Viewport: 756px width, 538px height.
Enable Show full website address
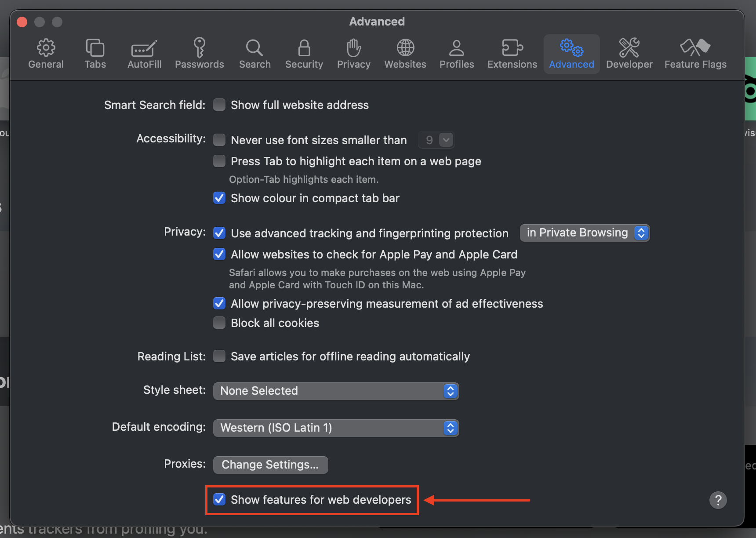(x=219, y=105)
